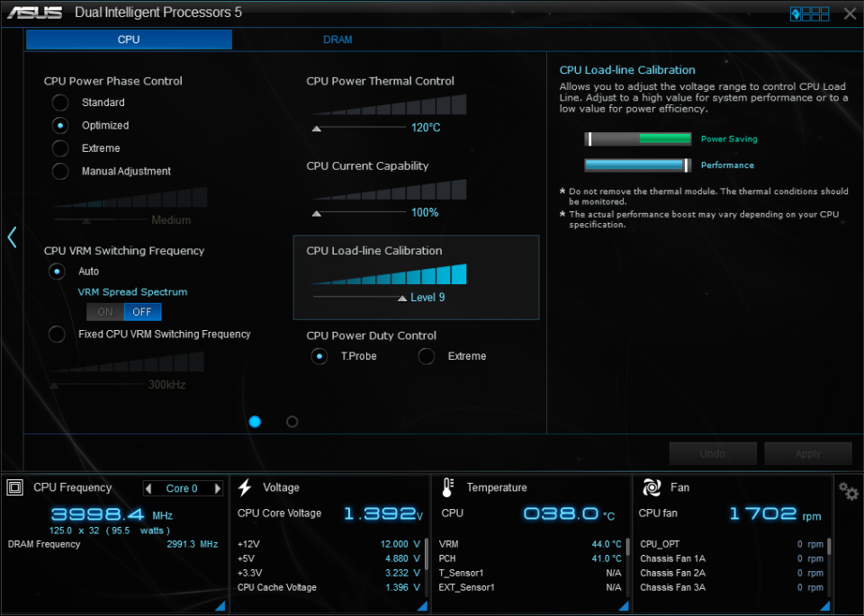Select Extreme power duty control
Image resolution: width=864 pixels, height=616 pixels.
coord(426,356)
